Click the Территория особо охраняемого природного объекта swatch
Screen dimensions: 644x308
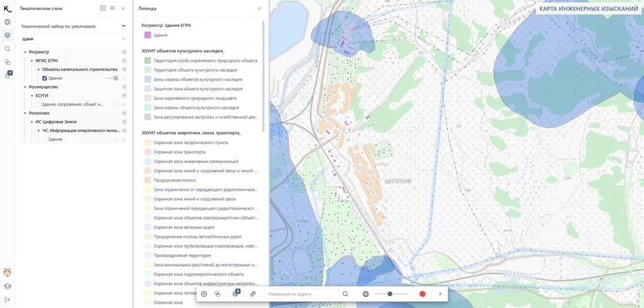(x=148, y=60)
